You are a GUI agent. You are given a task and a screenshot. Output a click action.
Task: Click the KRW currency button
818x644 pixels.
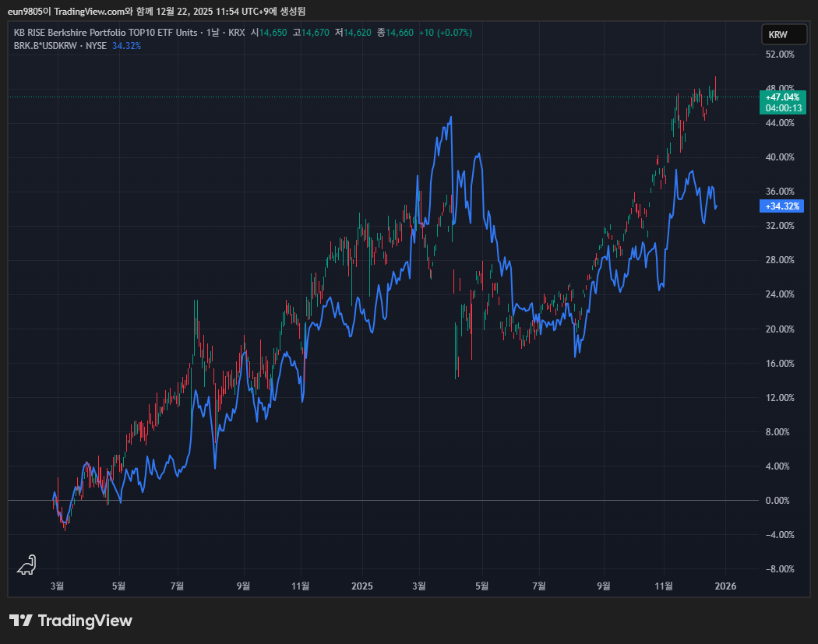click(x=784, y=34)
